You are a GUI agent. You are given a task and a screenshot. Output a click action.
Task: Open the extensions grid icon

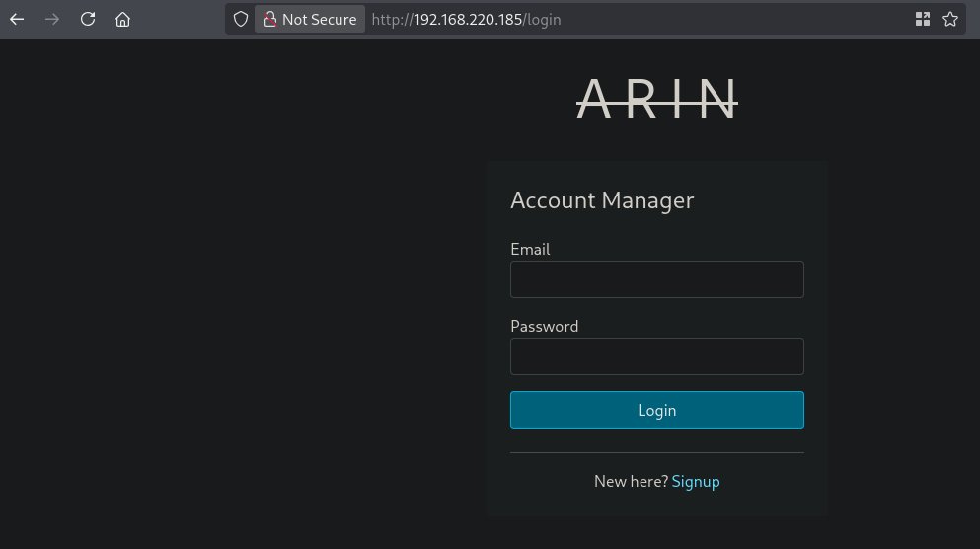(923, 20)
